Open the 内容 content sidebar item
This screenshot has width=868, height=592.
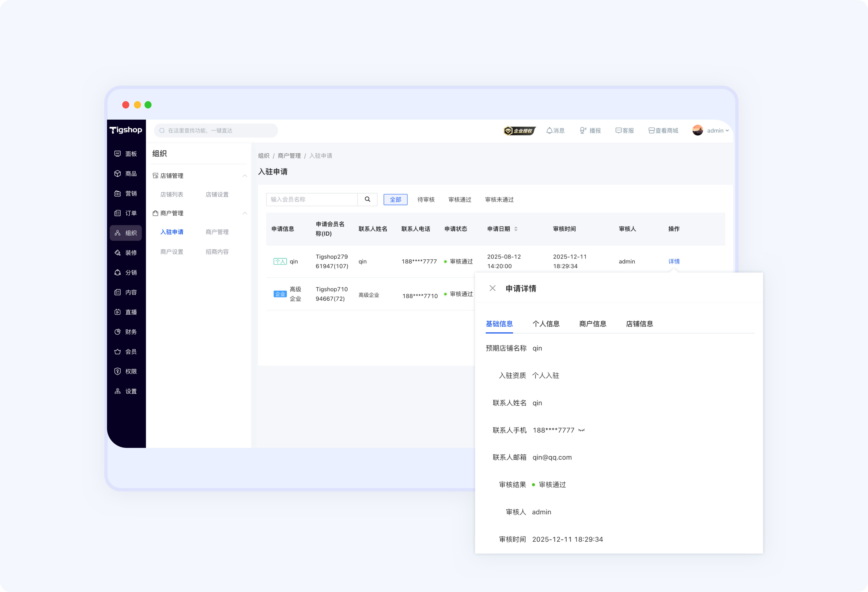click(125, 292)
